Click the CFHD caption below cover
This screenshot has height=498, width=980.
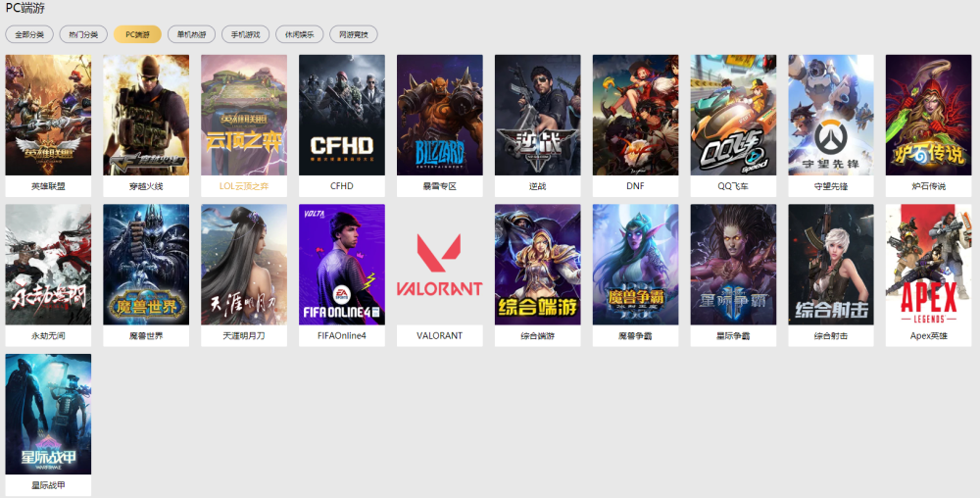[342, 186]
